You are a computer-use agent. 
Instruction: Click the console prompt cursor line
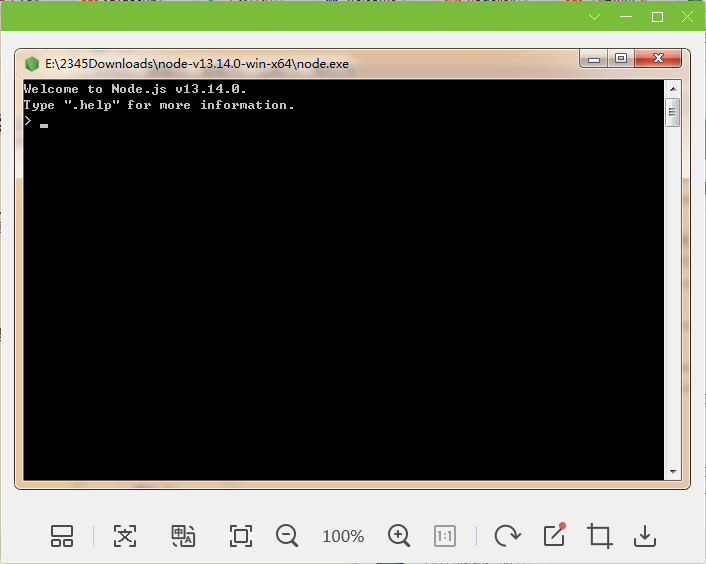[36, 121]
